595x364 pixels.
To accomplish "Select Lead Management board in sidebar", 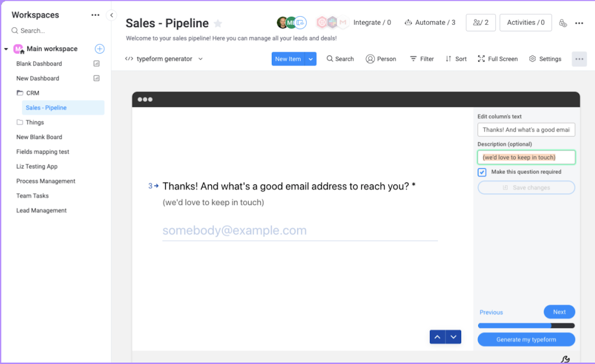I will [x=41, y=210].
